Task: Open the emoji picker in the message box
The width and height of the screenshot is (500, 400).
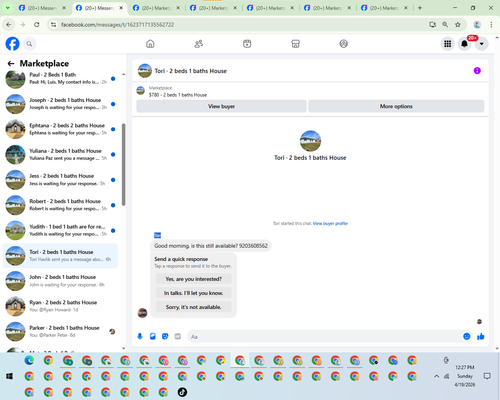Action: click(467, 336)
